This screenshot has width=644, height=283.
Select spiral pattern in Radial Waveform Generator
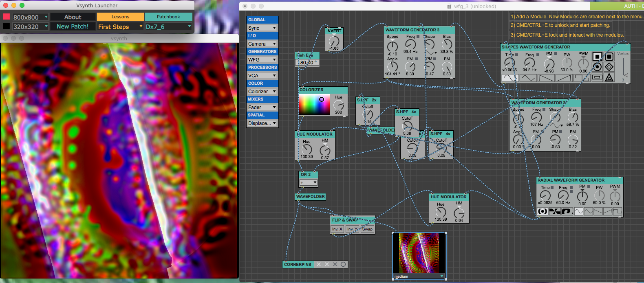pos(567,211)
